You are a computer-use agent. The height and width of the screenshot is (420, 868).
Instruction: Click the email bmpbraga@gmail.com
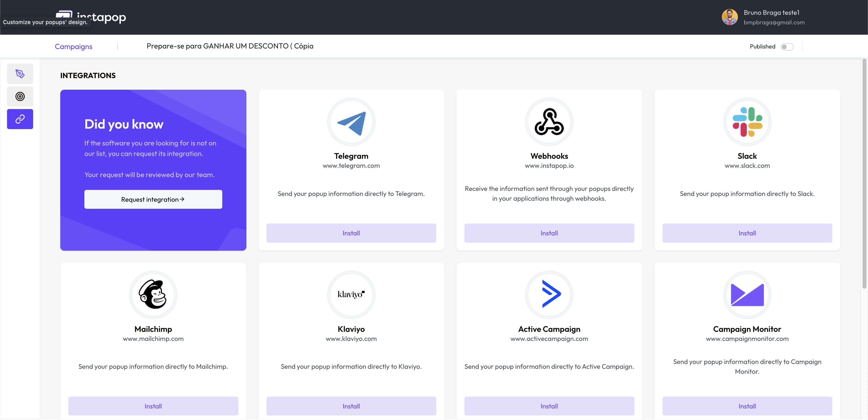774,22
